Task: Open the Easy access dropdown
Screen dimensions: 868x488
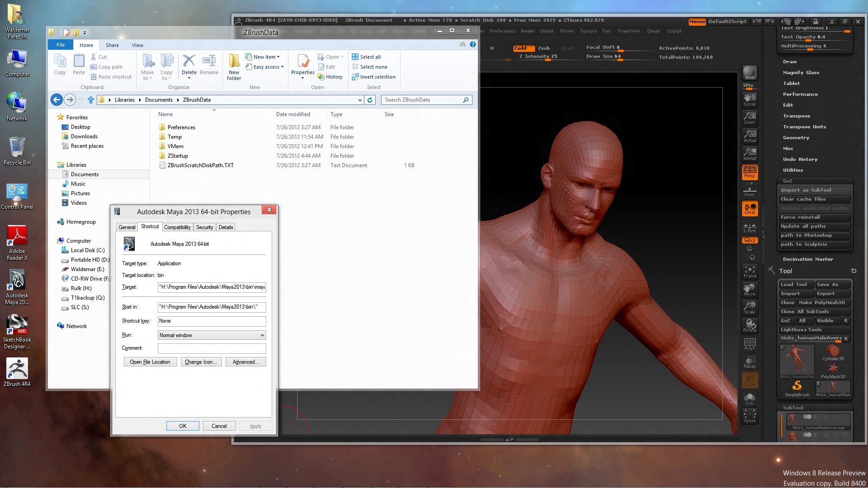Action: [x=264, y=67]
